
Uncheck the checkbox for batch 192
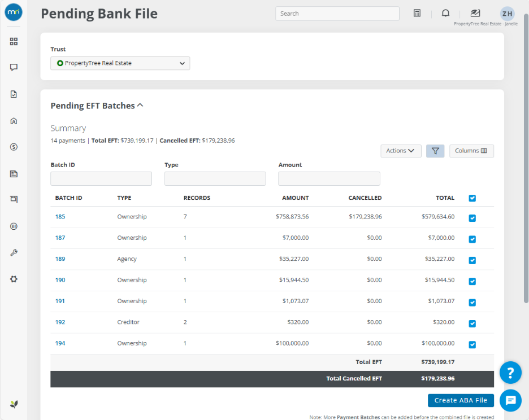pyautogui.click(x=472, y=323)
